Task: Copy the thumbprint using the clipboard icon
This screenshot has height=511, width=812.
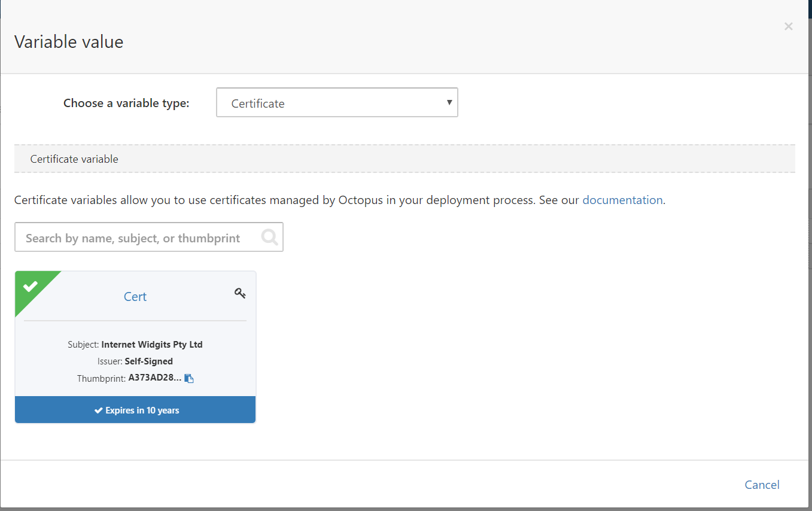Action: (189, 378)
